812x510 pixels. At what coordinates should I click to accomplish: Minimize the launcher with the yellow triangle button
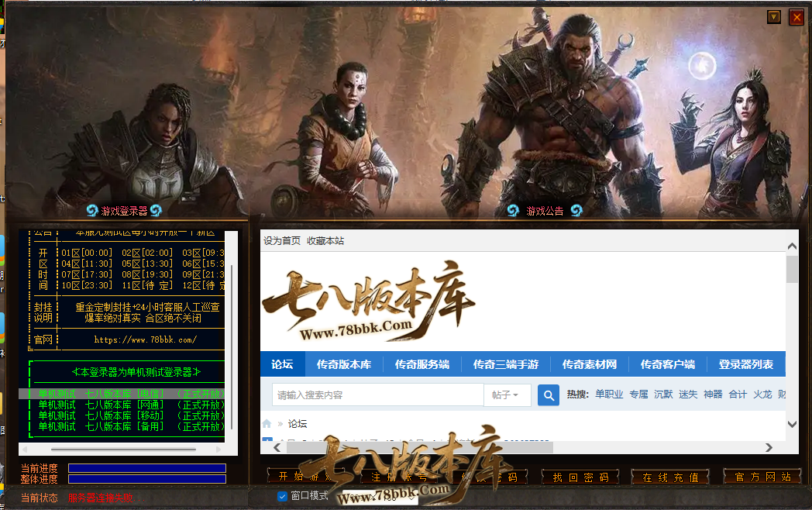(774, 17)
